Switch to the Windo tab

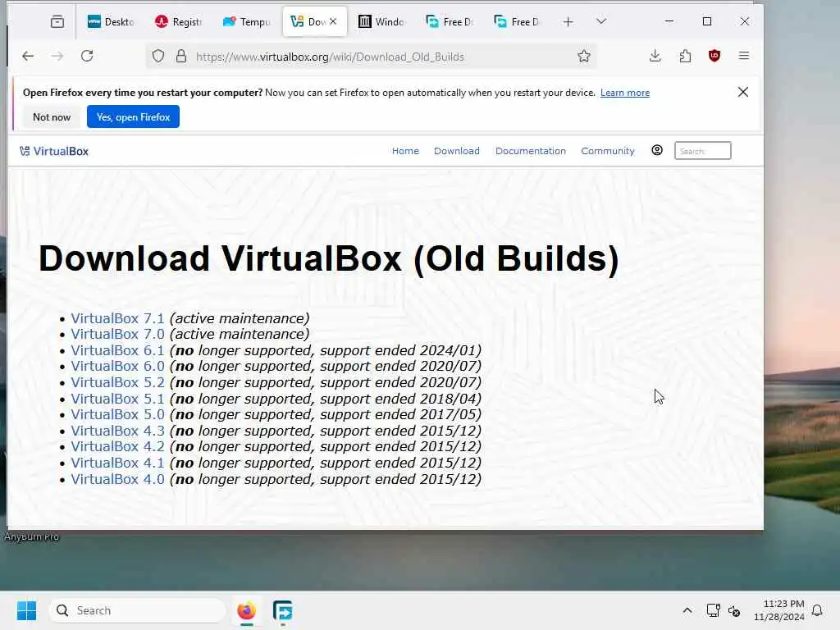381,21
